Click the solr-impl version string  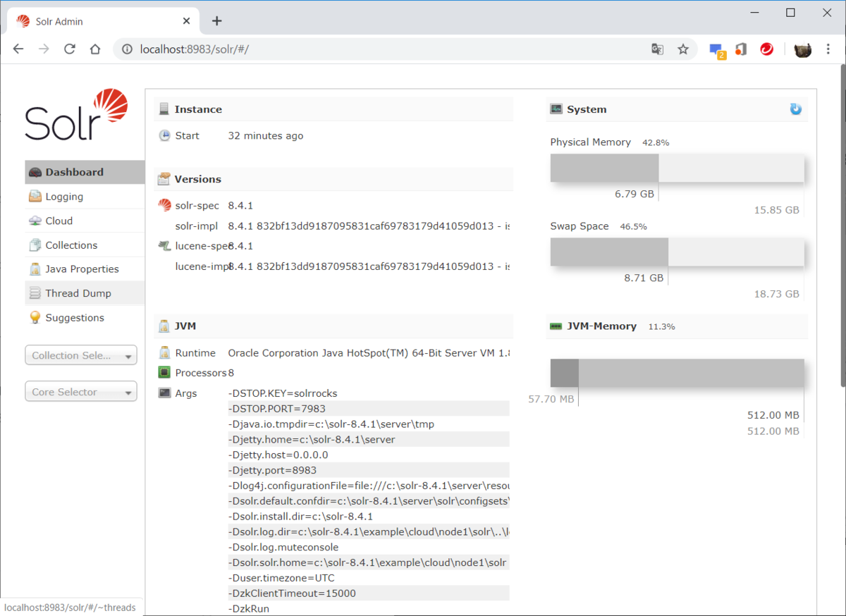[x=369, y=226]
